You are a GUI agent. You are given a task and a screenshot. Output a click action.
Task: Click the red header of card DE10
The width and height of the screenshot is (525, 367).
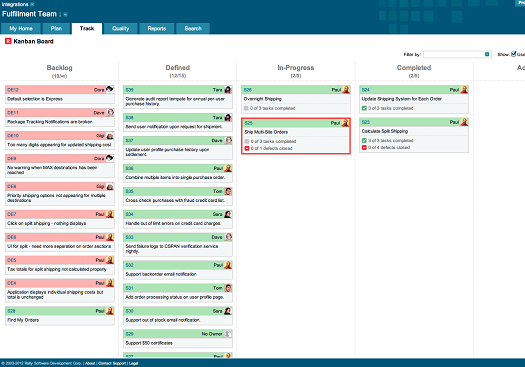[60, 136]
